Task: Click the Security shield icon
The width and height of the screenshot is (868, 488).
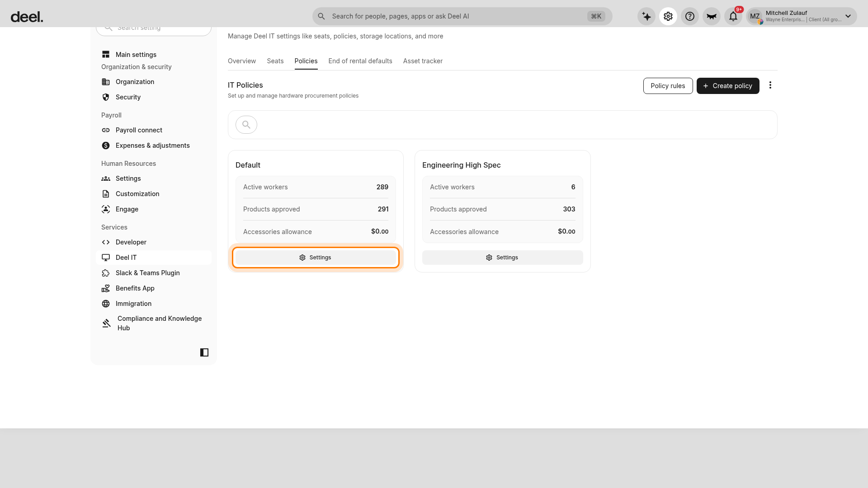Action: tap(106, 97)
